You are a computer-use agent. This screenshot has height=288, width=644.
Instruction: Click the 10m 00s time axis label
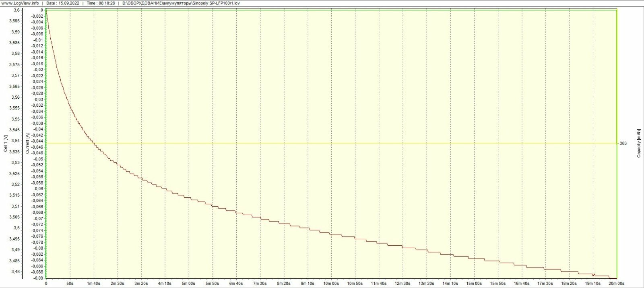331,284
